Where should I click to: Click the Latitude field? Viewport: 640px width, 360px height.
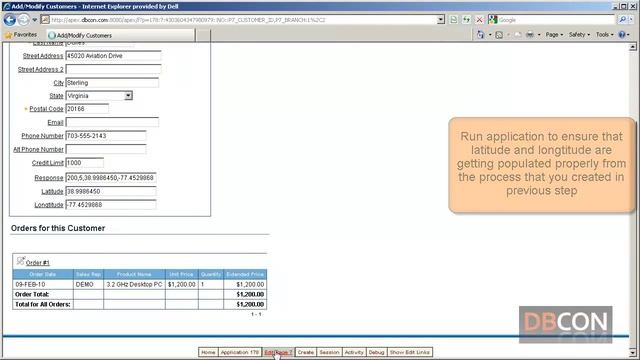(x=111, y=191)
